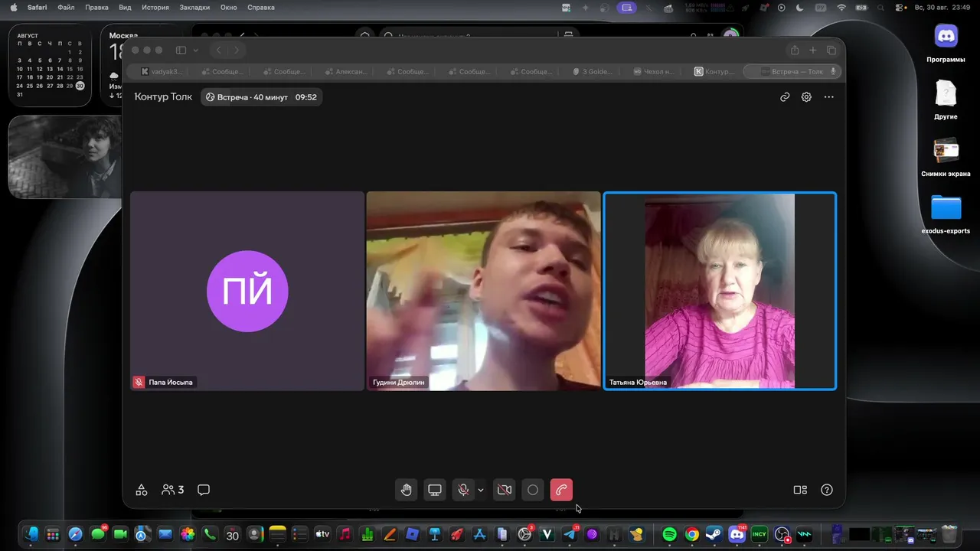Hang up with the red leave button
Image resolution: width=980 pixels, height=551 pixels.
click(561, 490)
